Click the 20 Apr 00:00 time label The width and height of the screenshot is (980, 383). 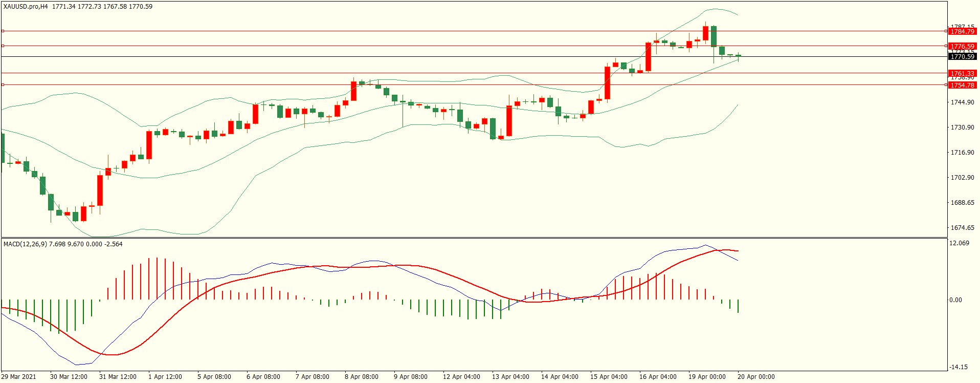point(756,377)
